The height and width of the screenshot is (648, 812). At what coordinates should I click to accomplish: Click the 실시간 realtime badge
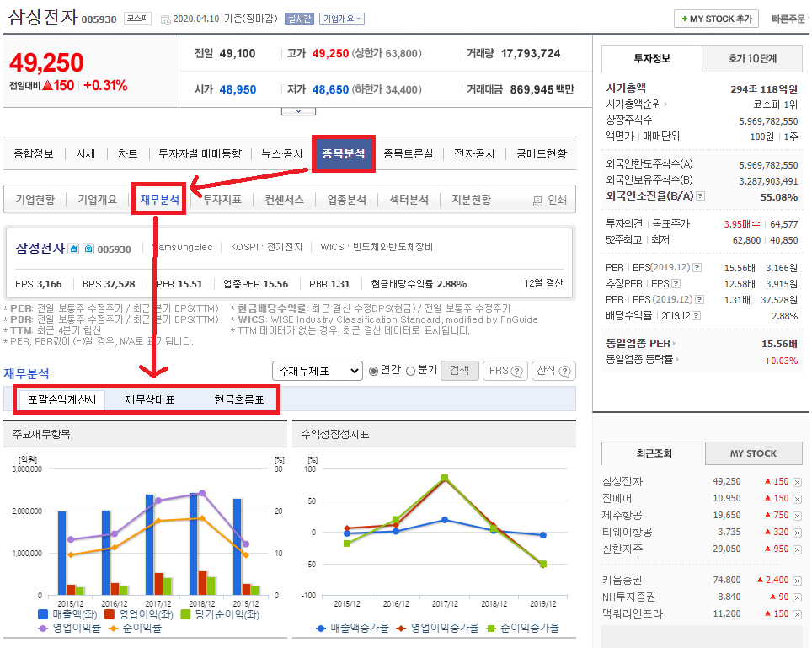tap(299, 19)
